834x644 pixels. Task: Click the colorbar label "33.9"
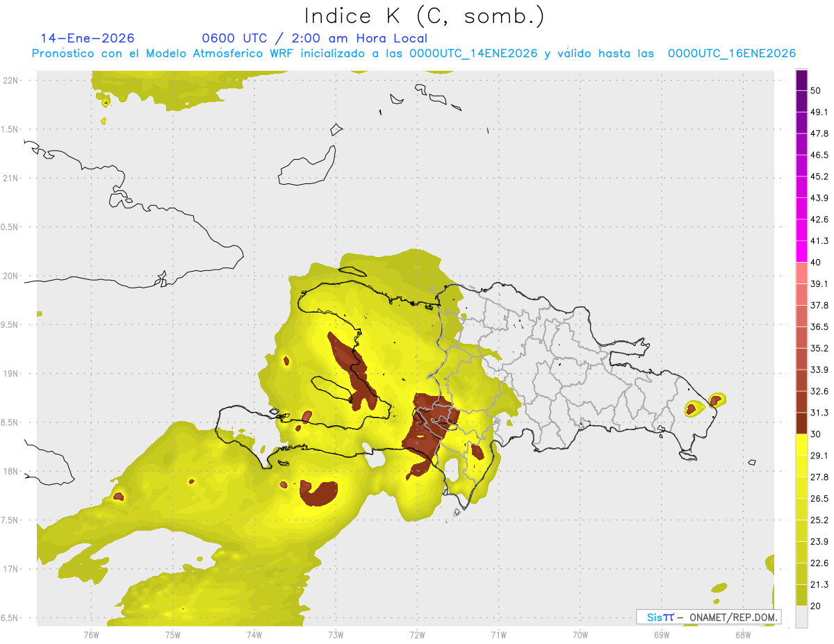click(819, 370)
